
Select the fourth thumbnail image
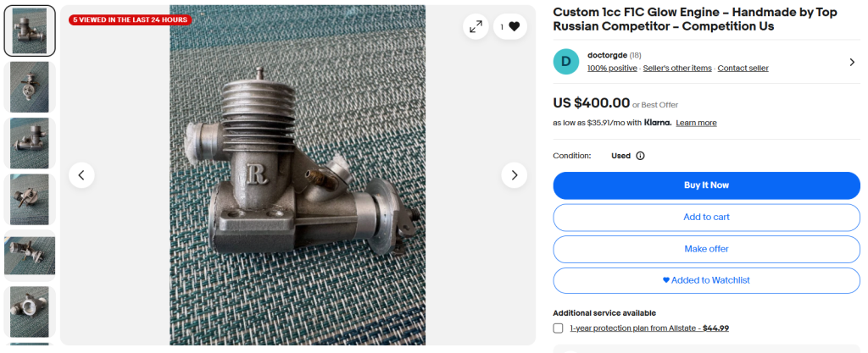[30, 200]
